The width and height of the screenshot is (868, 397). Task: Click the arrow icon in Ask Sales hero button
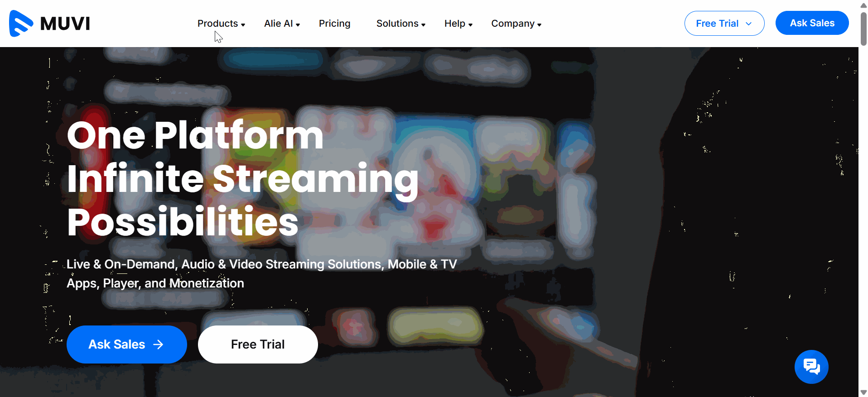point(158,344)
